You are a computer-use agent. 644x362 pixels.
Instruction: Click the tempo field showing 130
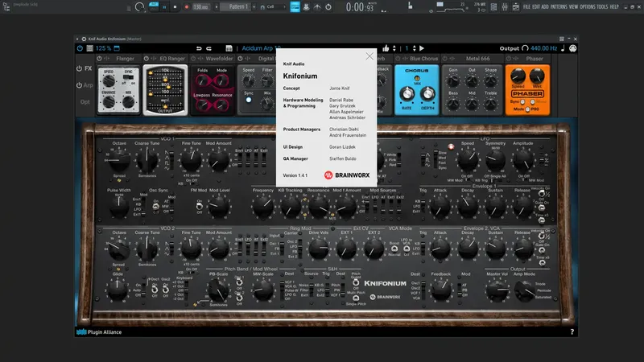click(200, 7)
